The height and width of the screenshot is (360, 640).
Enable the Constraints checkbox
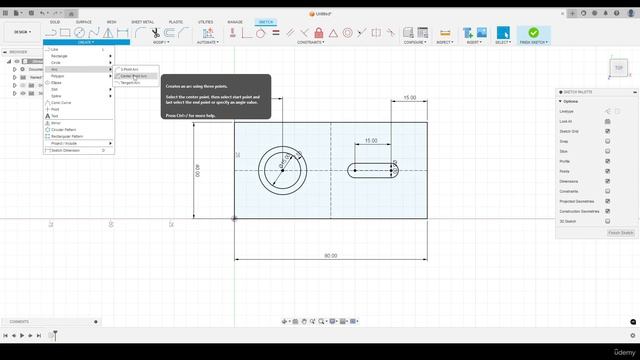coord(607,191)
